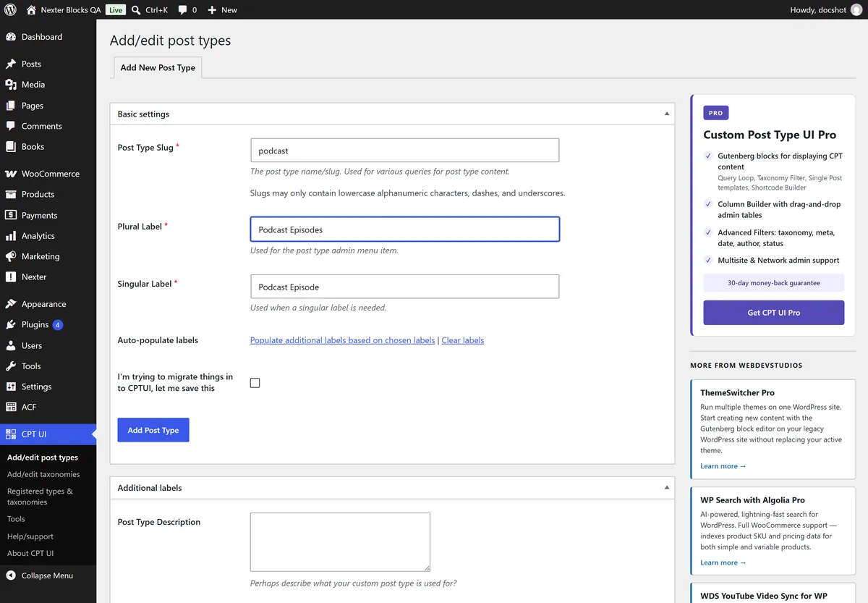The image size is (868, 603).
Task: Open the Nexter sidebar icon
Action: (x=11, y=277)
